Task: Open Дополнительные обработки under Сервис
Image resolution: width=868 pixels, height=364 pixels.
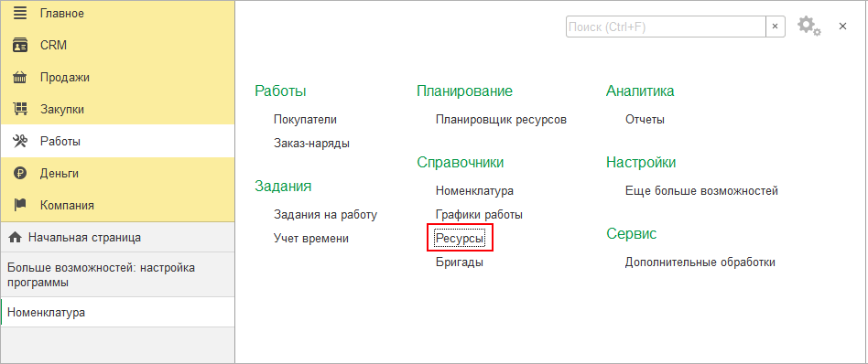Action: [700, 262]
